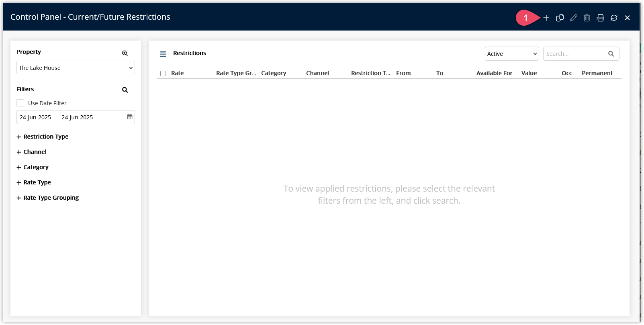This screenshot has width=644, height=325.
Task: Click the pencil edit icon
Action: click(573, 18)
